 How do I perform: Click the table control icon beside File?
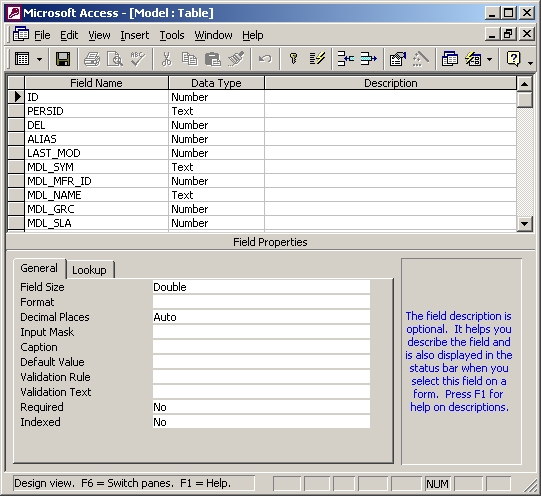(21, 34)
